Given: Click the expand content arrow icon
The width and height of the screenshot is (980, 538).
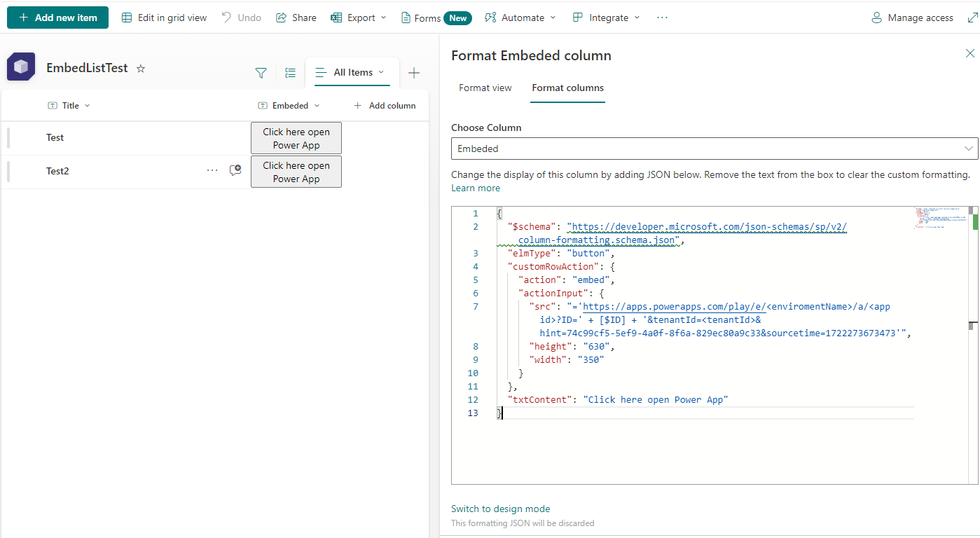Looking at the screenshot, I should pos(972,18).
